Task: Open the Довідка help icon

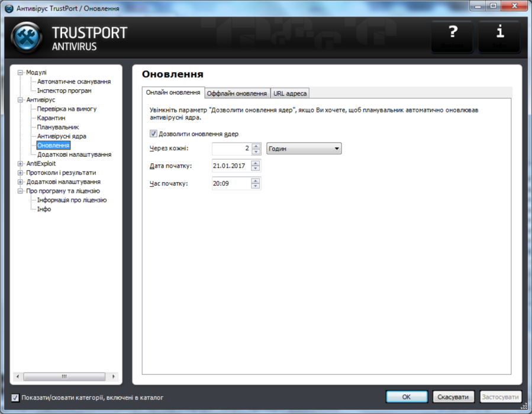Action: coord(452,34)
